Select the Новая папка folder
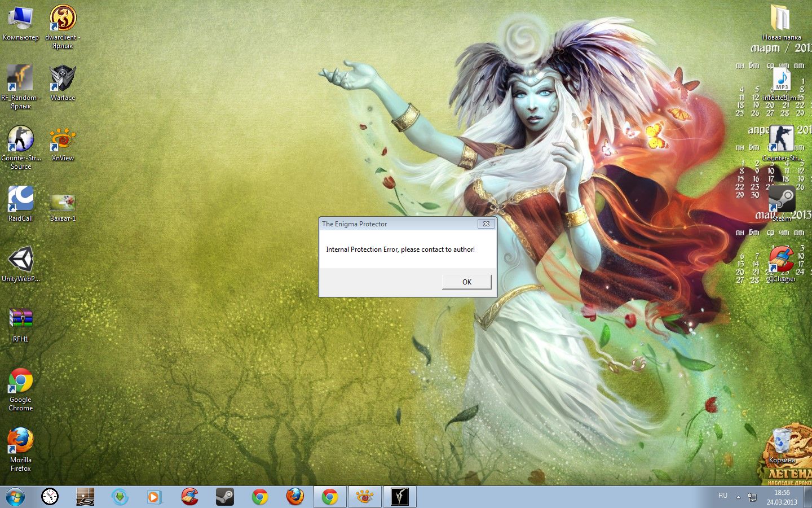This screenshot has width=812, height=508. click(782, 23)
